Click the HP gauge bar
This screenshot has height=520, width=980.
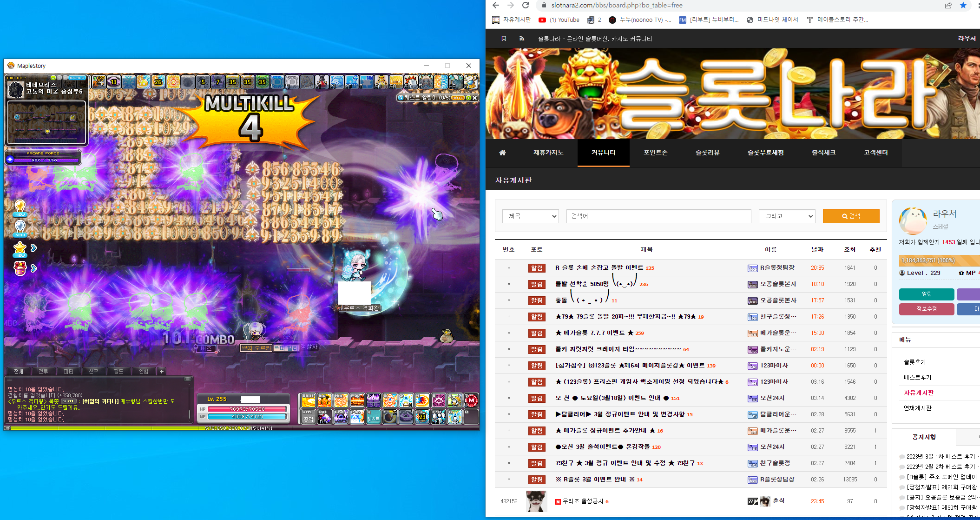coord(248,409)
